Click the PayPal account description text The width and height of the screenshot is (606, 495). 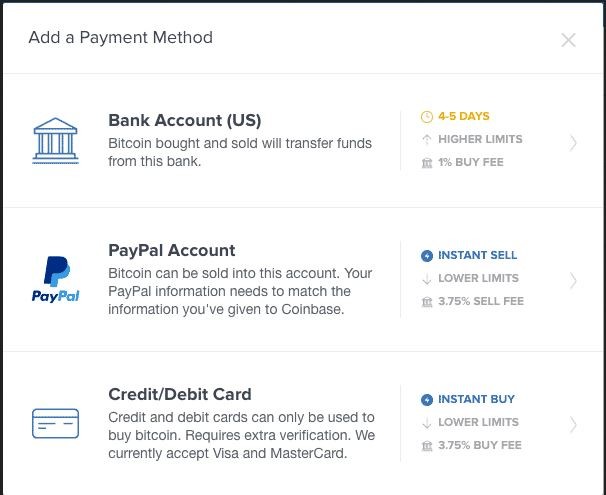(240, 291)
